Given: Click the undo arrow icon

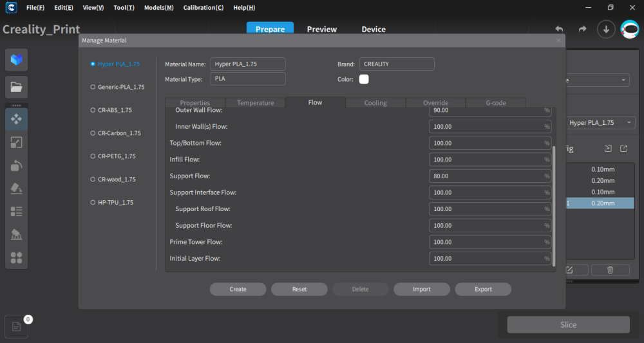Looking at the screenshot, I should point(559,29).
